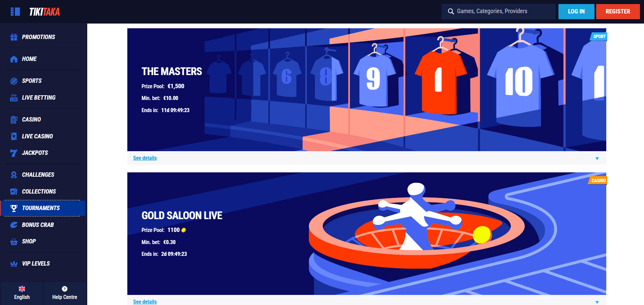The image size is (644, 305).
Task: Click the Jackpots seven icon
Action: coord(14,153)
